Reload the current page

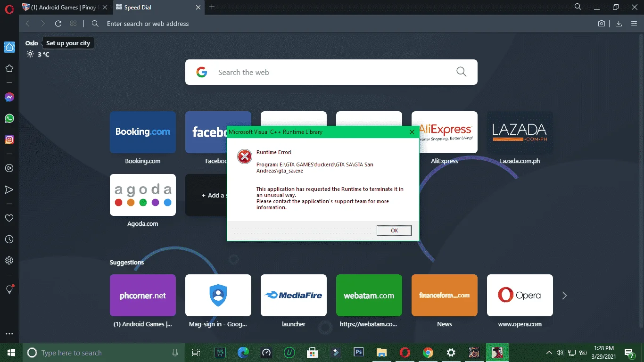pos(58,24)
